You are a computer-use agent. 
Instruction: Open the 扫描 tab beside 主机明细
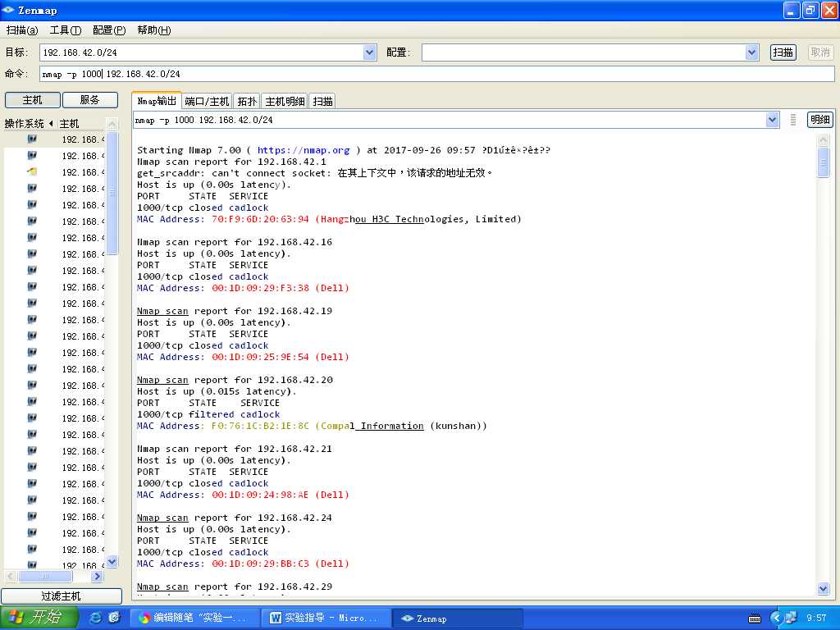click(x=322, y=101)
